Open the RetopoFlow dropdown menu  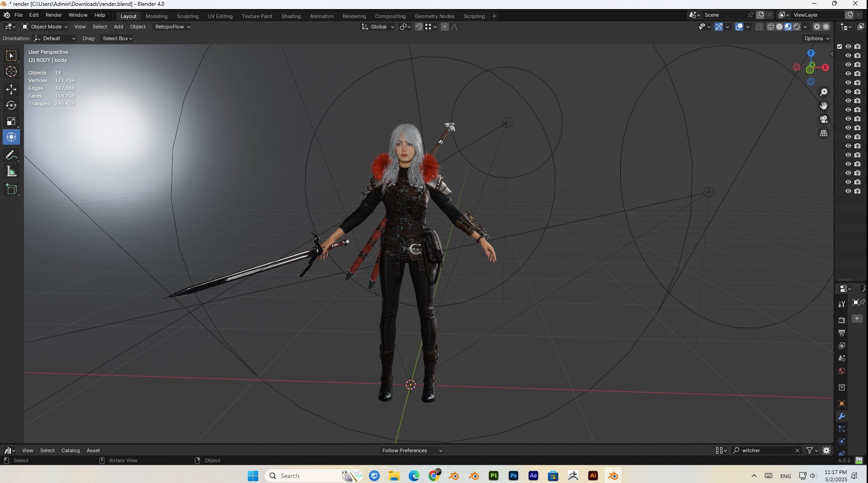coord(172,27)
